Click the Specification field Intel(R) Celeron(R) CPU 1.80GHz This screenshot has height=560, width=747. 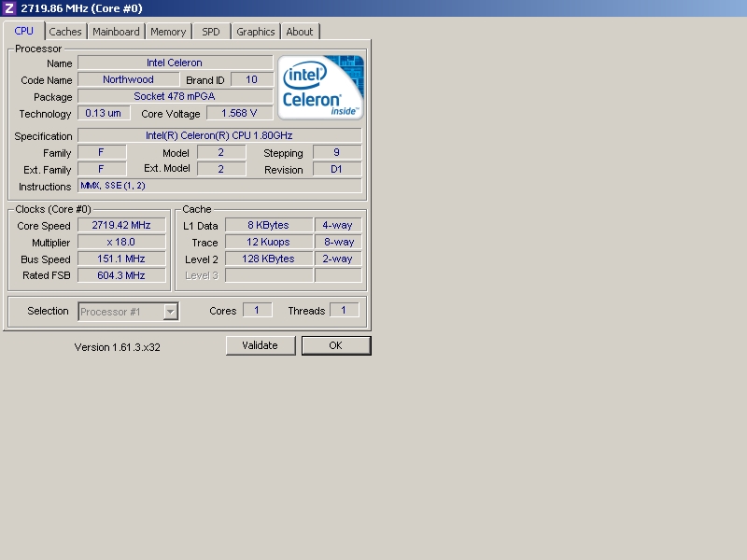tap(219, 135)
